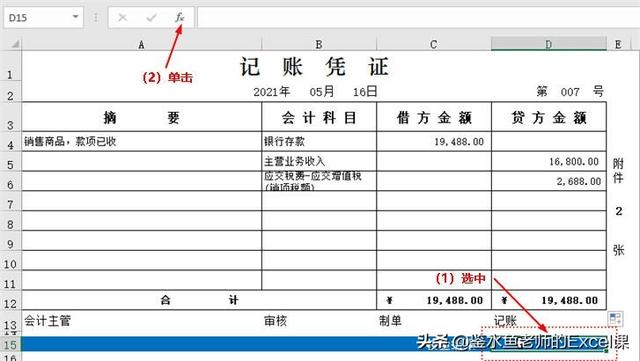The image size is (640, 361).
Task: Click the Enter checkmark icon in formula bar
Action: [x=151, y=18]
